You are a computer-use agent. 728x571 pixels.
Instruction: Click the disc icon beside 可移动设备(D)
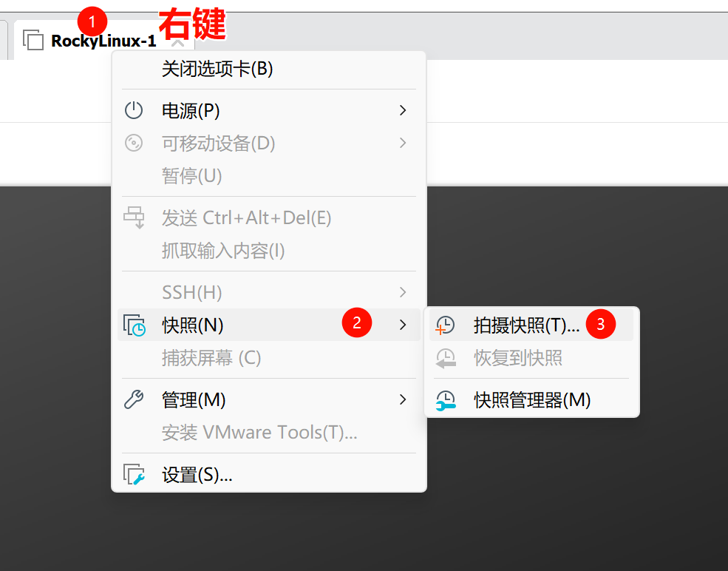(x=134, y=143)
